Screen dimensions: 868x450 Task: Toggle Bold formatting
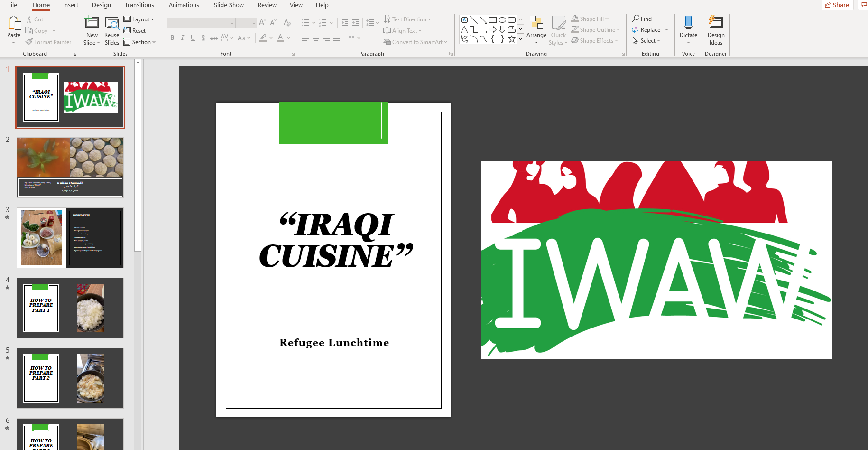pos(172,38)
